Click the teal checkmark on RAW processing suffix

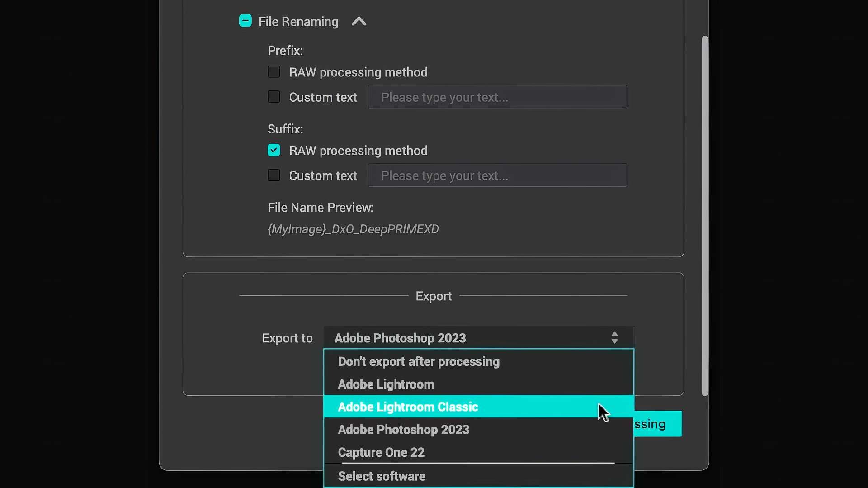point(274,150)
